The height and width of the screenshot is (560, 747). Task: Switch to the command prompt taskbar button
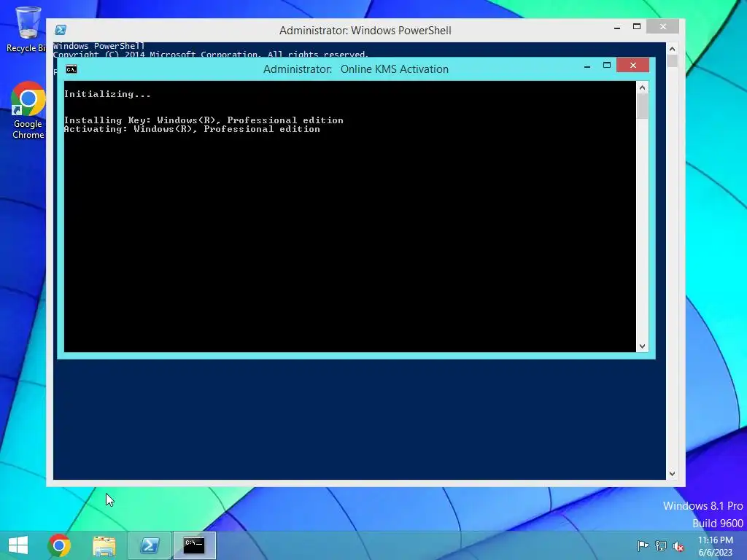pyautogui.click(x=194, y=545)
